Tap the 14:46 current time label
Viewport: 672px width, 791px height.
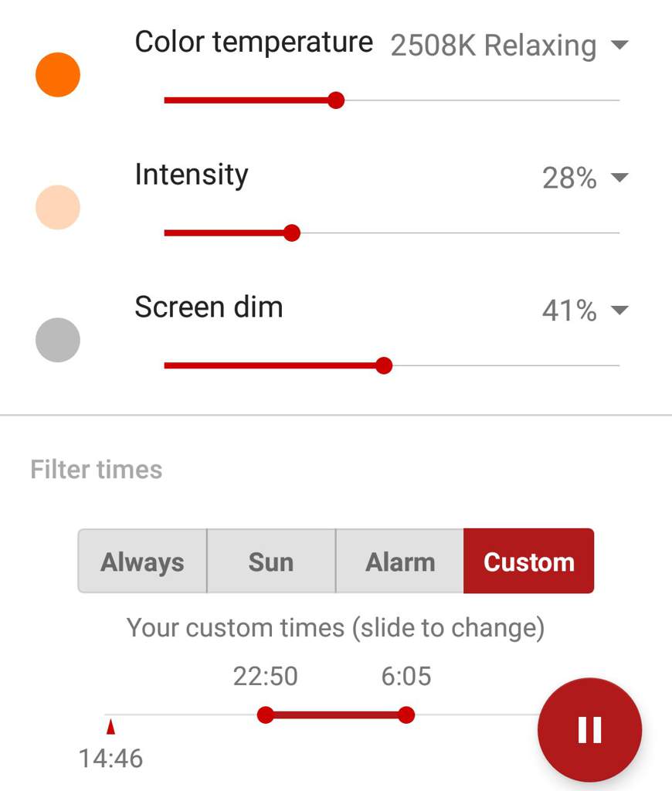[111, 759]
